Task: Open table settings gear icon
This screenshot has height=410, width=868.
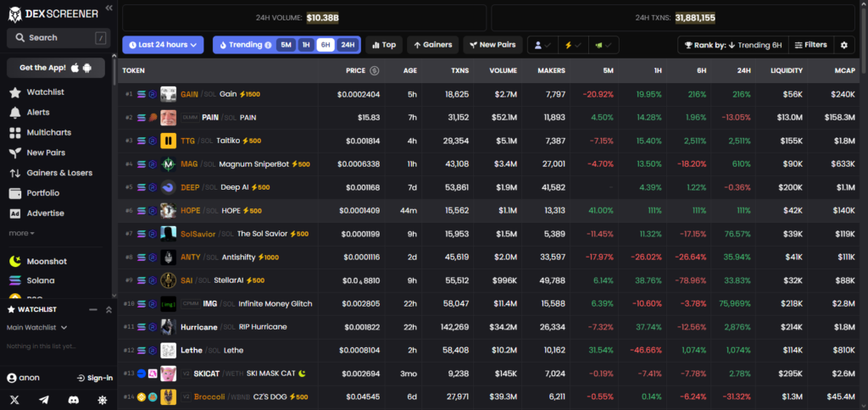Action: point(843,46)
